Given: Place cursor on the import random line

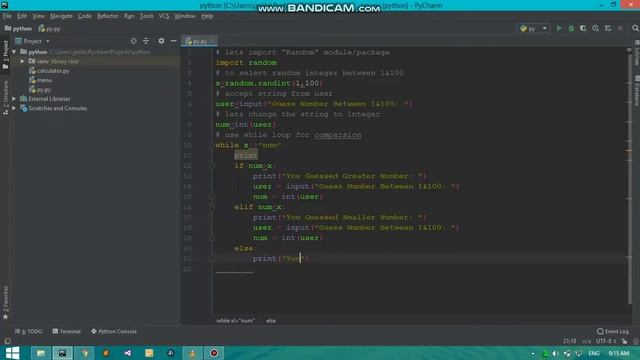Looking at the screenshot, I should [x=246, y=62].
